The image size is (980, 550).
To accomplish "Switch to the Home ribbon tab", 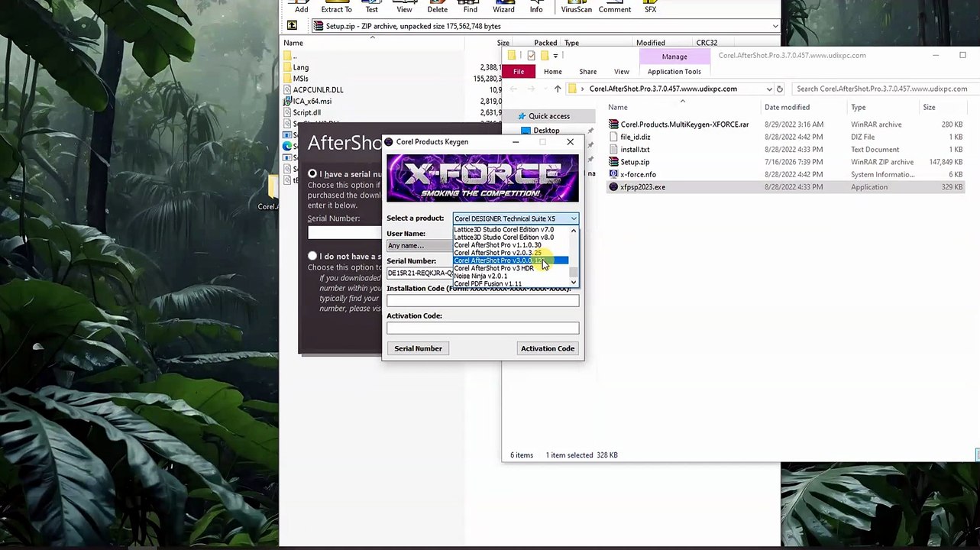I will pyautogui.click(x=553, y=72).
